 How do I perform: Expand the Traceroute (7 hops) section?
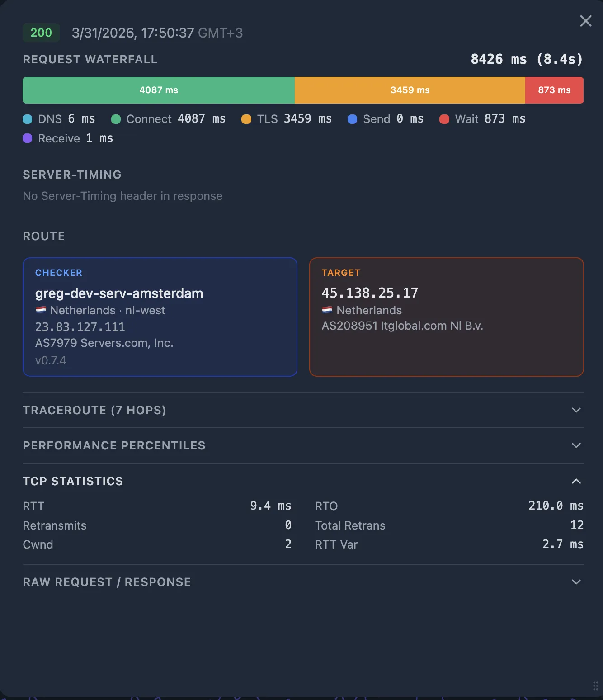click(576, 410)
